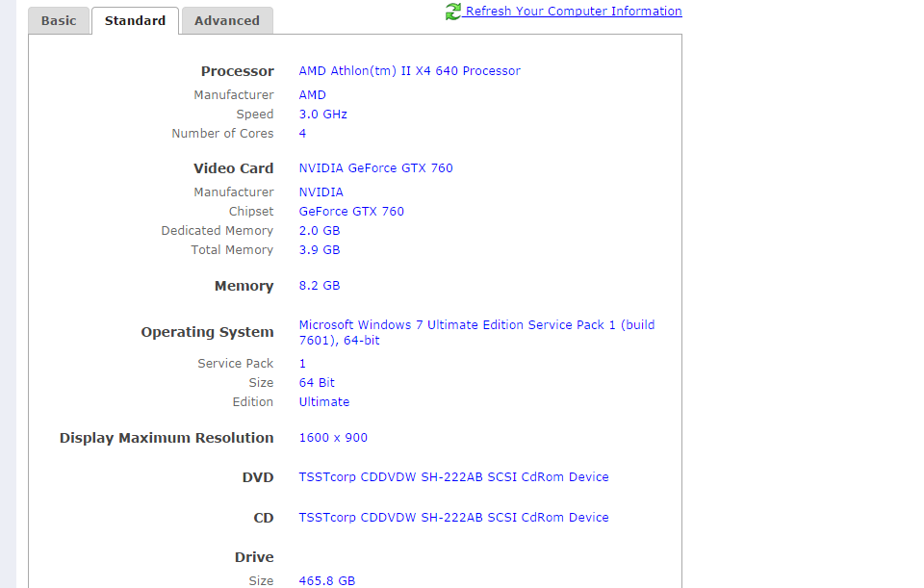The width and height of the screenshot is (924, 588).
Task: Click the Drive heading label
Action: (x=254, y=557)
